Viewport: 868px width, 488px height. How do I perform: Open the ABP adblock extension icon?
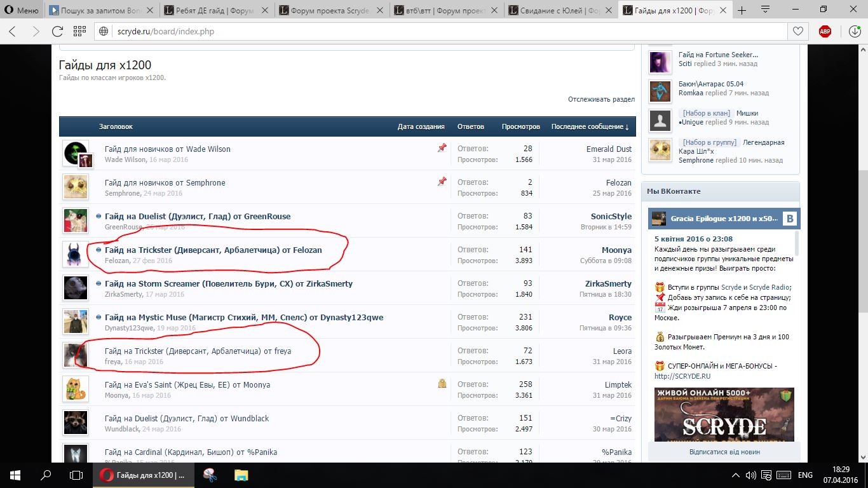click(825, 31)
